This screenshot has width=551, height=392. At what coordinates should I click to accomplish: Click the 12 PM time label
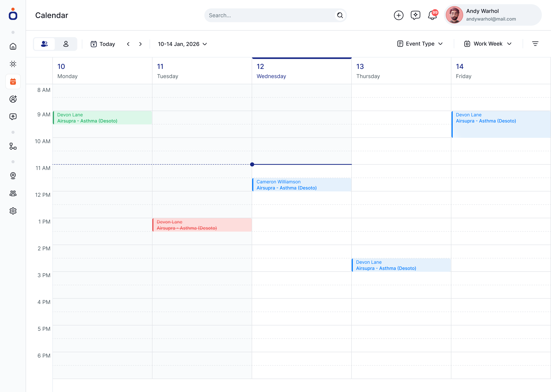coord(43,195)
